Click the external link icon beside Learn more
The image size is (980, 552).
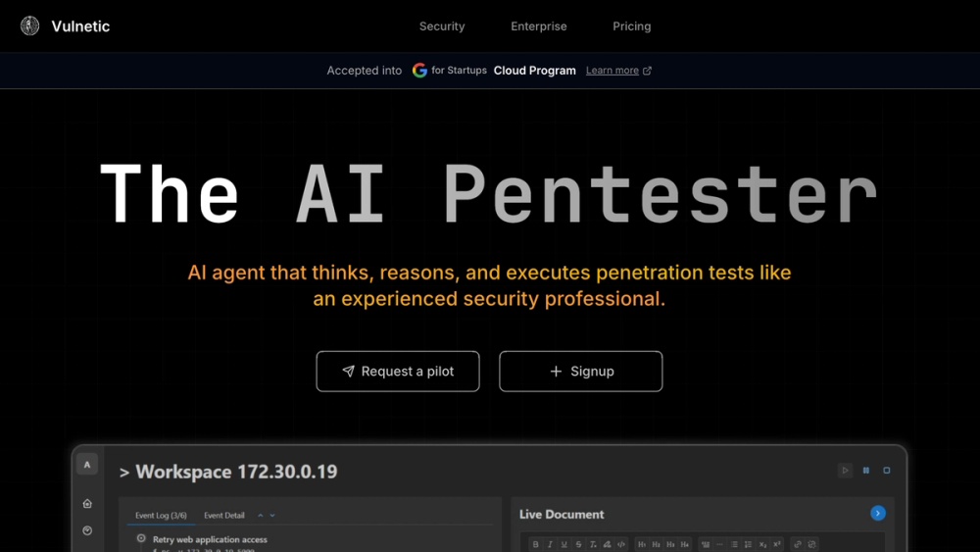point(647,71)
